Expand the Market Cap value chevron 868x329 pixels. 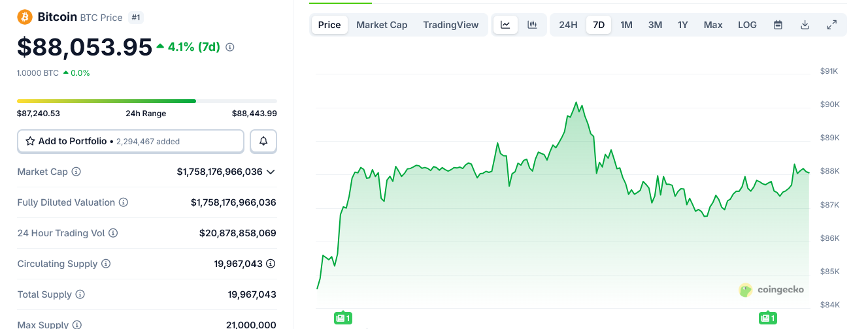(271, 172)
